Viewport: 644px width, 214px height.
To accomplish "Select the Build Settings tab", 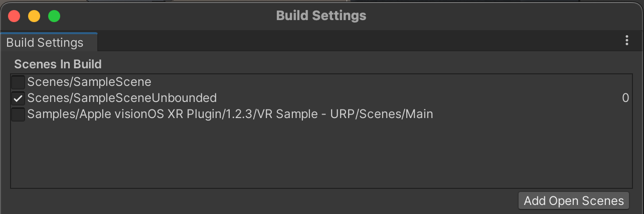I will coord(45,43).
